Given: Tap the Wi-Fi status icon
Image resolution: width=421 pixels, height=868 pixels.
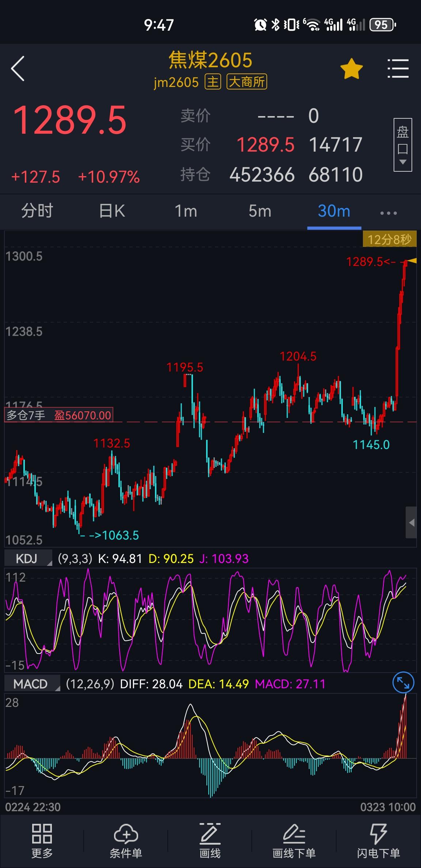Looking at the screenshot, I should (312, 25).
